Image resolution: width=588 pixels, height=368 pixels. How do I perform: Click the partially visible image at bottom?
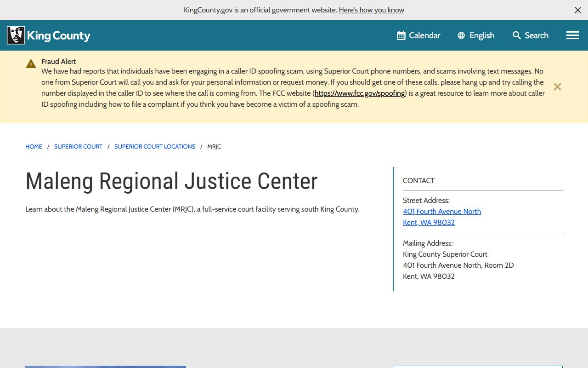[106, 367]
